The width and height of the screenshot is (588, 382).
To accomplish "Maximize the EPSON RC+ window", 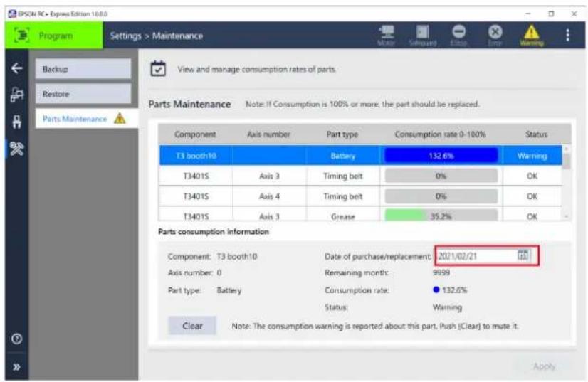I will [551, 14].
